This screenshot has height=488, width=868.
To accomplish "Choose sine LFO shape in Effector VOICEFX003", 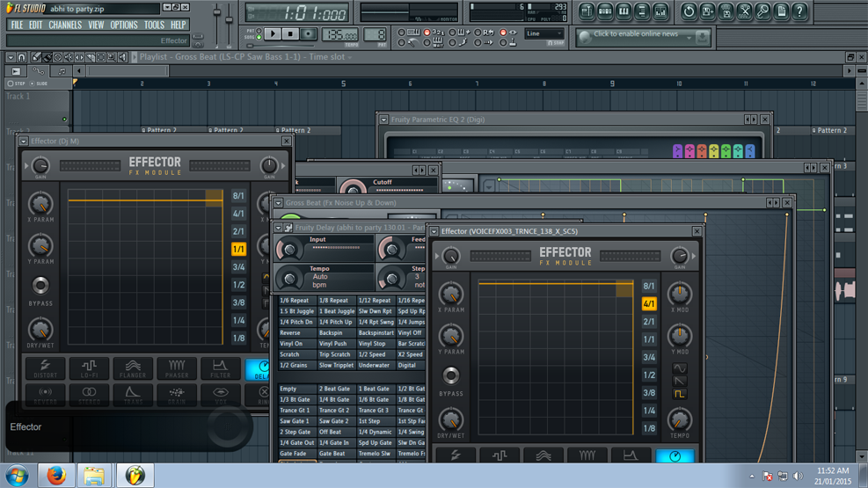I will tap(679, 368).
